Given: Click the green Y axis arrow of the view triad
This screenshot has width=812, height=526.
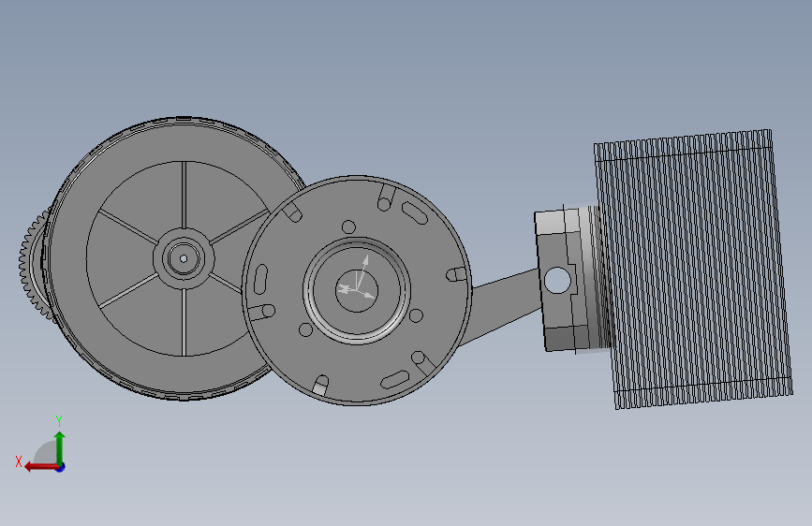Looking at the screenshot, I should pos(60,447).
